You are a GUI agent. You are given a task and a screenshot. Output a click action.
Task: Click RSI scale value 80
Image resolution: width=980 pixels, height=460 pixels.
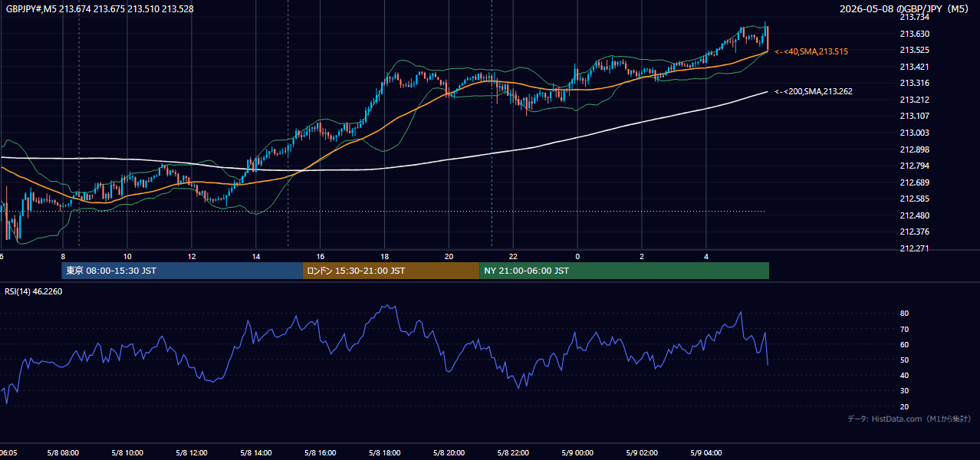904,314
